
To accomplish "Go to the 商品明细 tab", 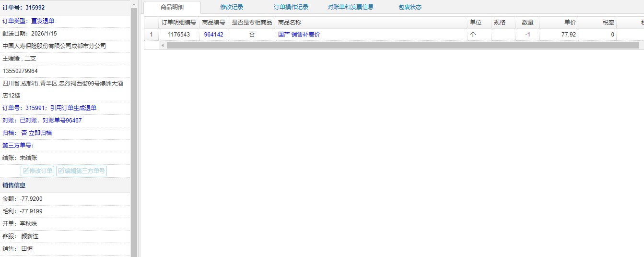I will (x=172, y=7).
